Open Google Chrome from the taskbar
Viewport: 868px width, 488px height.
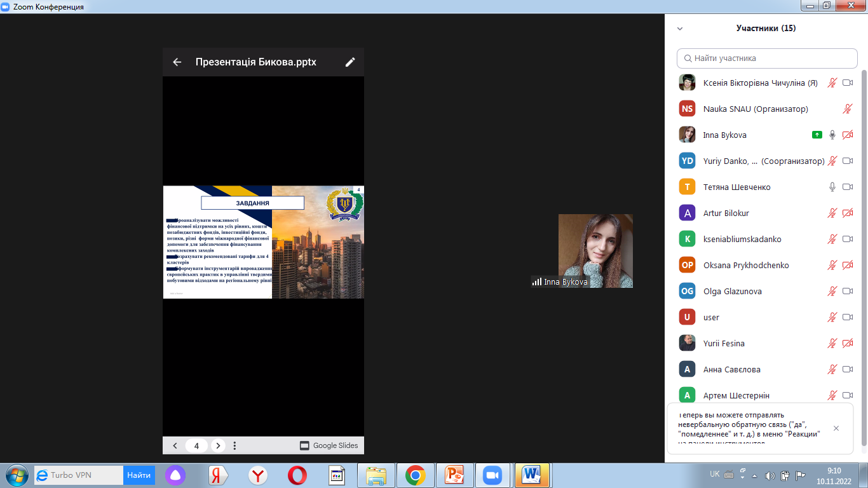click(416, 475)
